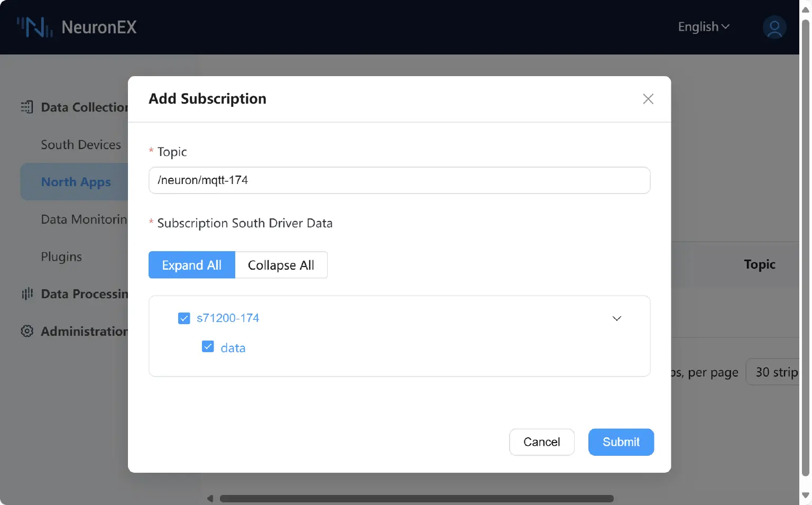Close the Add Subscription dialog with the X
Viewport: 812px width, 505px height.
point(648,99)
